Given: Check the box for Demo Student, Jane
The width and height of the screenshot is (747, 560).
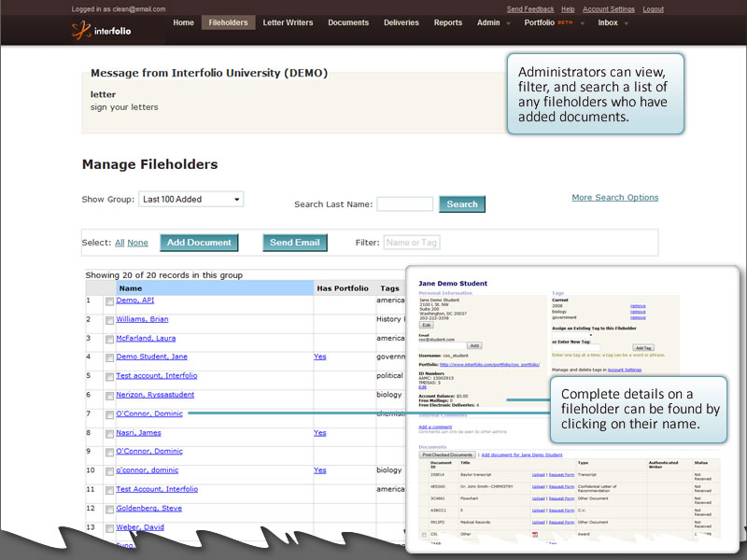Looking at the screenshot, I should click(x=109, y=358).
